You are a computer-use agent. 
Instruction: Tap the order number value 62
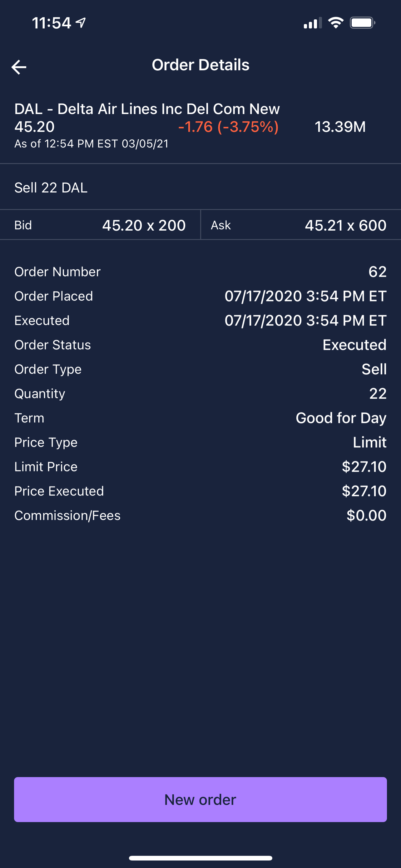(377, 272)
